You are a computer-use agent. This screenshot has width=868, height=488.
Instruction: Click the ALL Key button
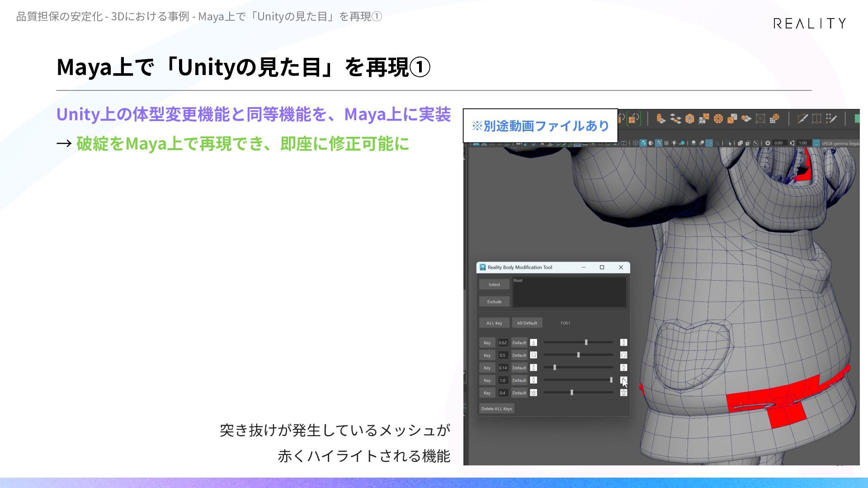coord(494,323)
